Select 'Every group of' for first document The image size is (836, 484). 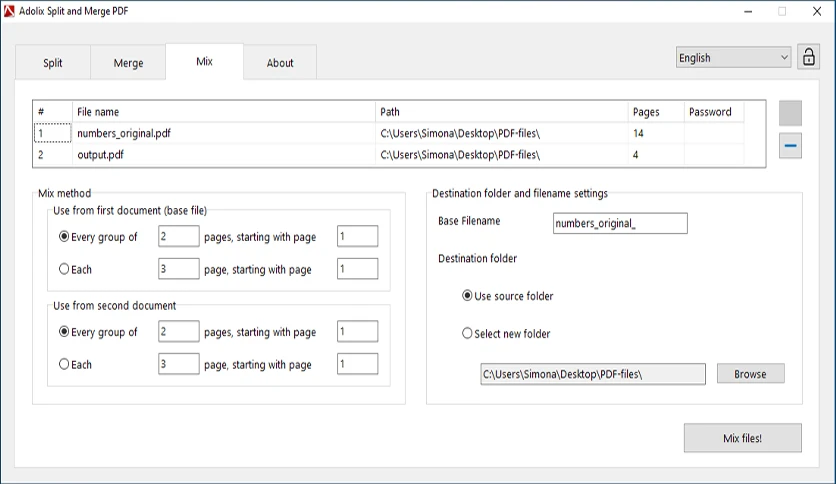pos(98,237)
